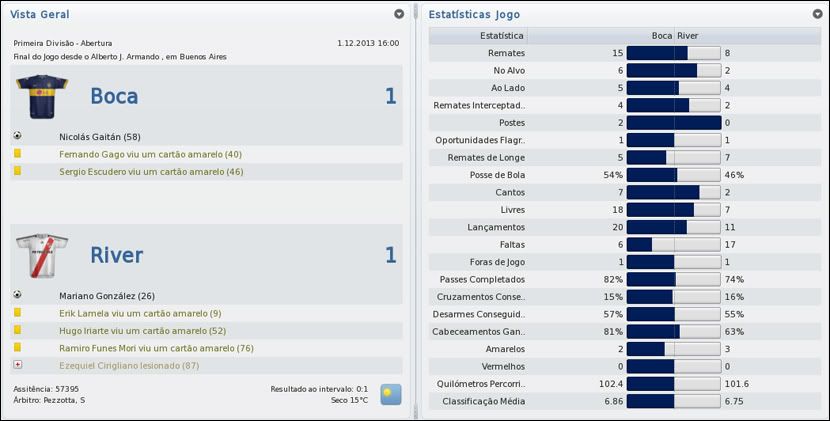Click the yellow card icon for Fernando Gago

(18, 154)
